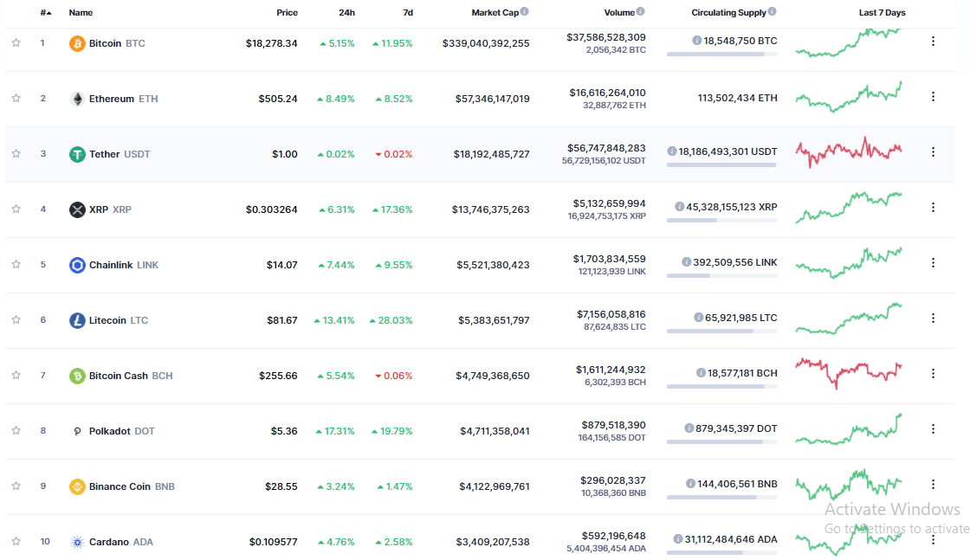Viewport: 970px width, 560px height.
Task: Toggle watchlist star for Polkadot
Action: coord(16,430)
